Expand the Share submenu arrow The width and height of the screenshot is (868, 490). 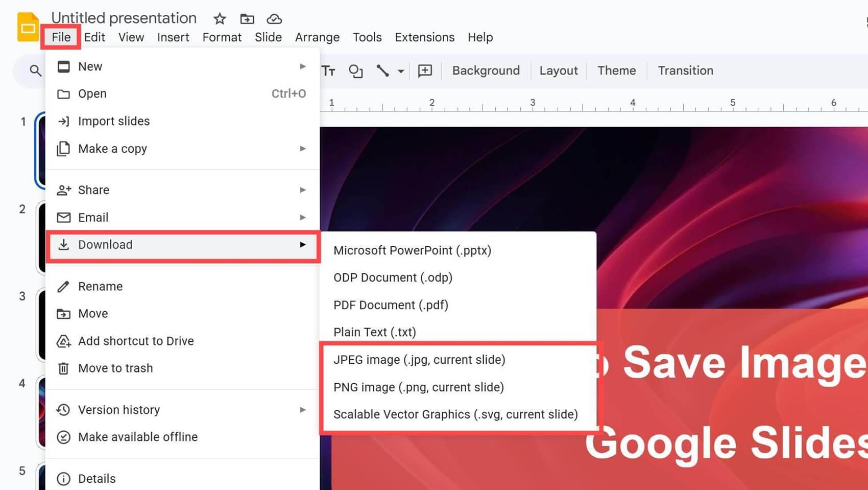(x=303, y=190)
